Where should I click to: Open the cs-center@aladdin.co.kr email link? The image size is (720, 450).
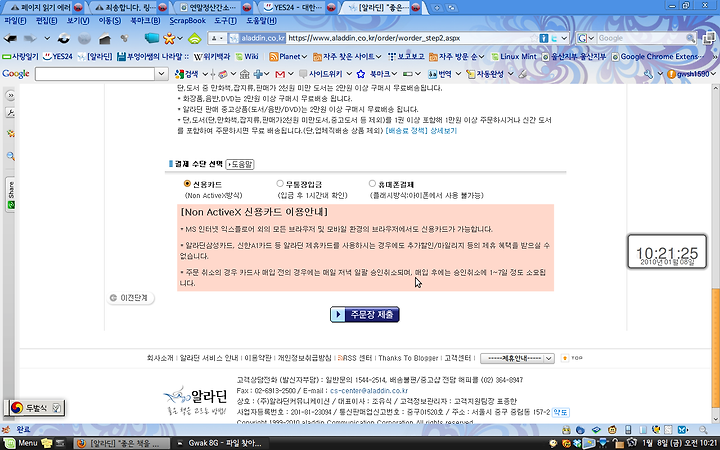[x=369, y=391]
